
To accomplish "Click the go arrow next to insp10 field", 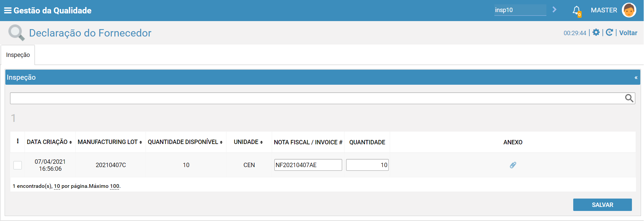I will pos(554,10).
